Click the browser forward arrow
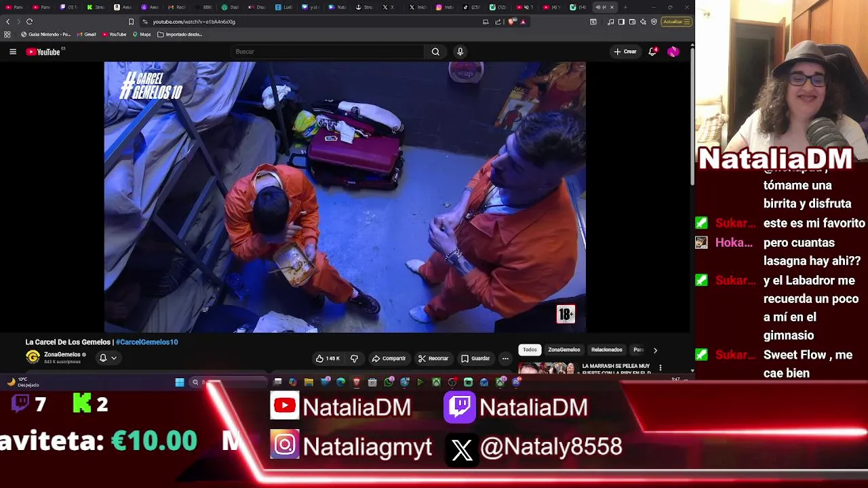This screenshot has width=868, height=488. [18, 22]
